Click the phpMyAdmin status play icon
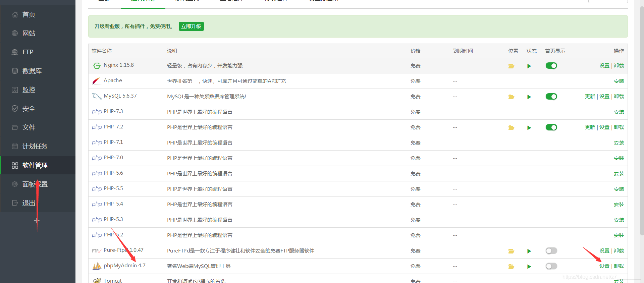Viewport: 644px width, 283px height. pyautogui.click(x=529, y=267)
